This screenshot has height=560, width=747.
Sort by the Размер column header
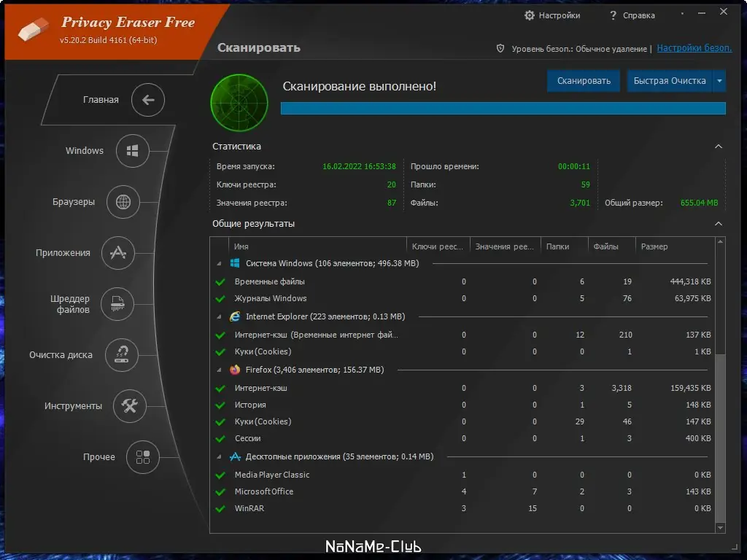(675, 246)
